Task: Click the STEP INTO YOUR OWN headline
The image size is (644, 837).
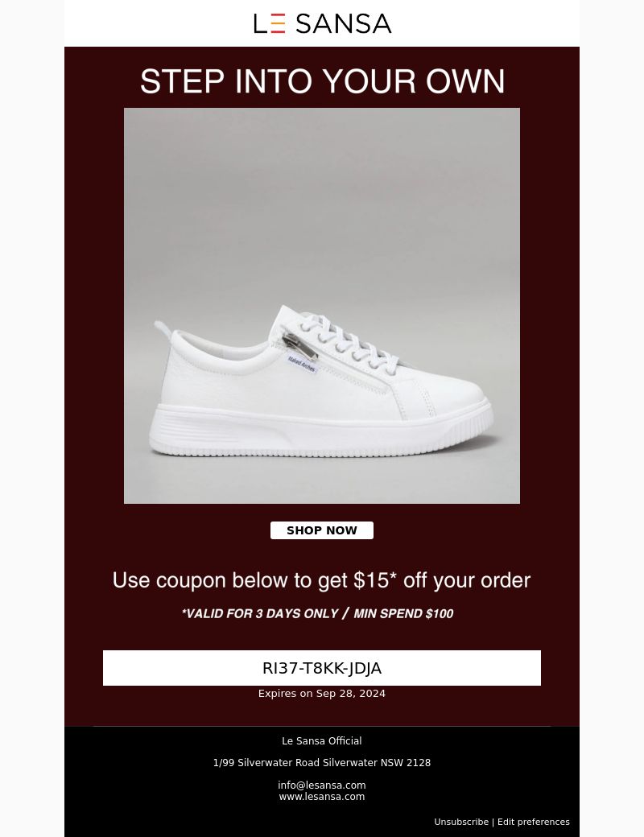Action: click(322, 81)
